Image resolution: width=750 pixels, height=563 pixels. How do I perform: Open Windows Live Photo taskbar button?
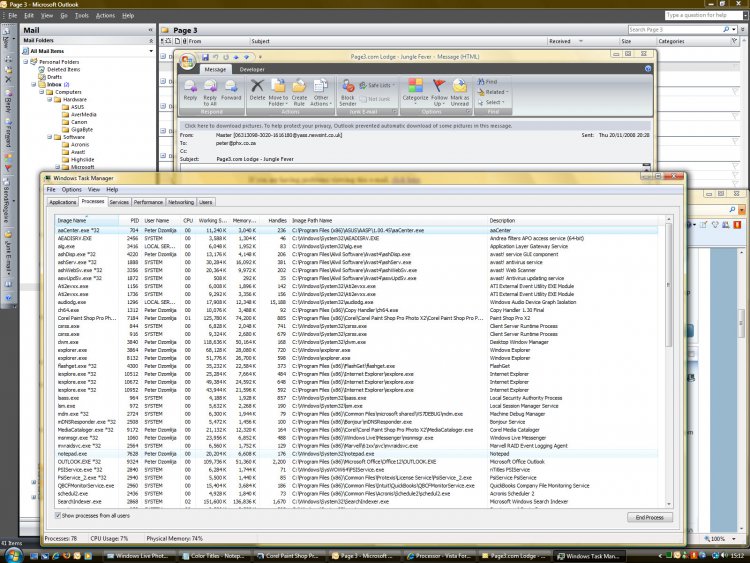(x=139, y=556)
